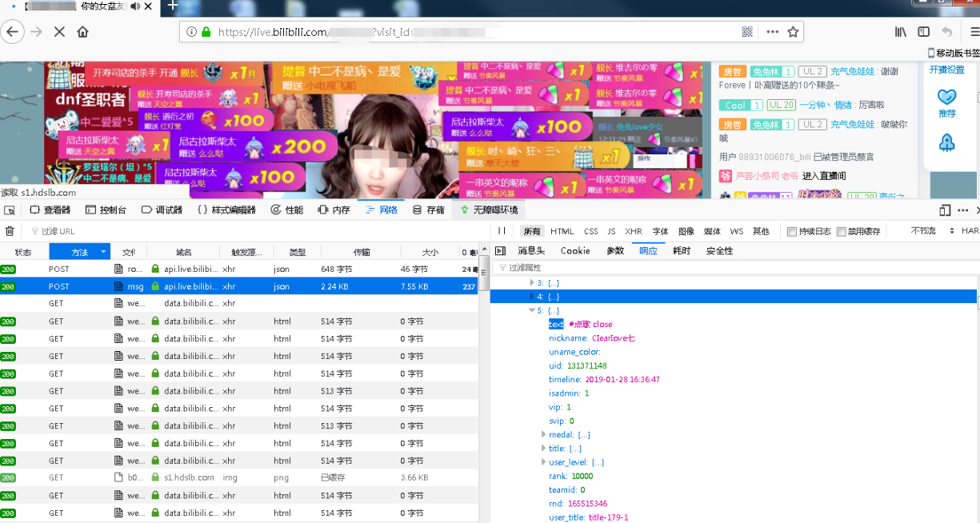Open the 开播设置 link in sidebar
980x523 pixels.
[x=946, y=70]
